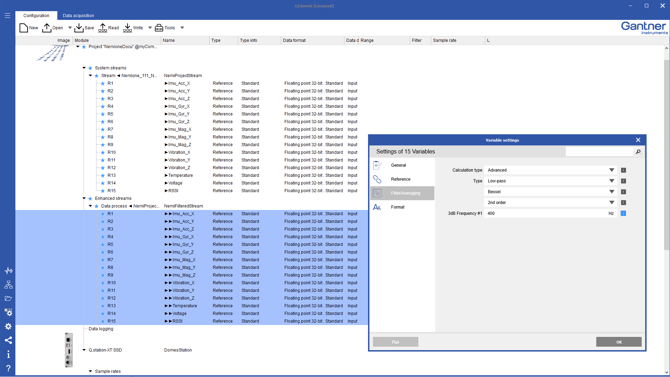
Task: Collapse the Project NemioneDocu tree node
Action: [x=78, y=47]
